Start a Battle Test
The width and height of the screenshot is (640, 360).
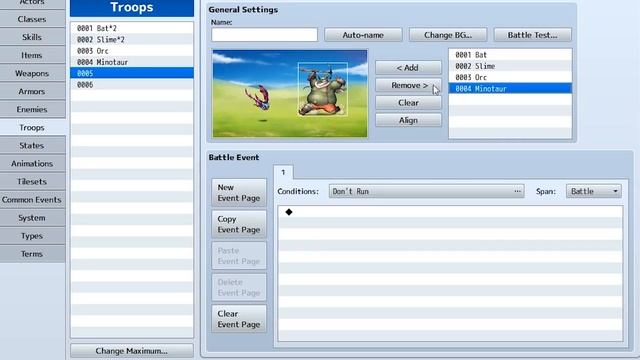pyautogui.click(x=532, y=35)
